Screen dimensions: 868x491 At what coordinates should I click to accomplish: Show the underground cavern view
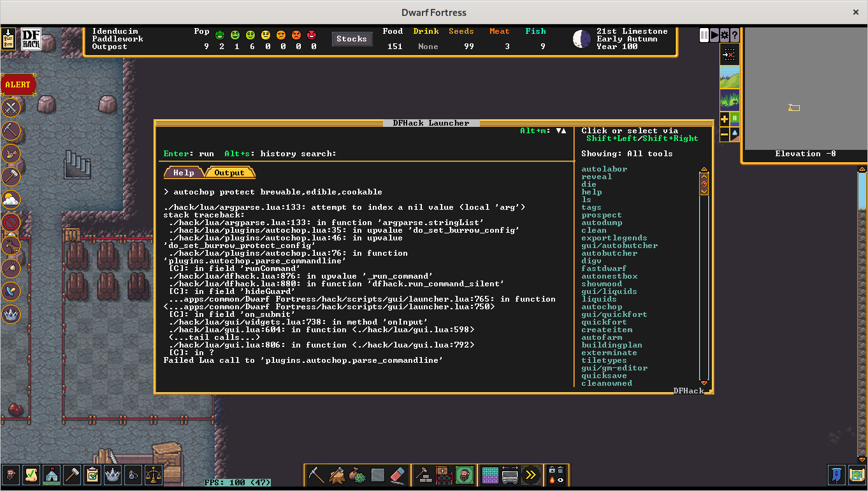click(x=730, y=99)
